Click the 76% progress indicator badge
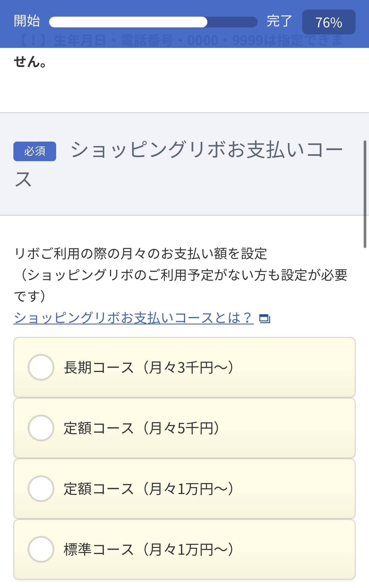 pos(329,22)
